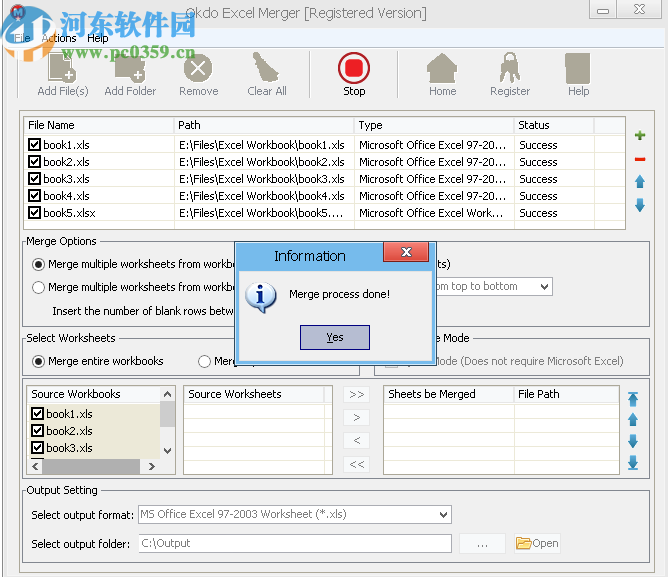Click the File Path column header
Viewport: 668px width, 577px height.
566,394
